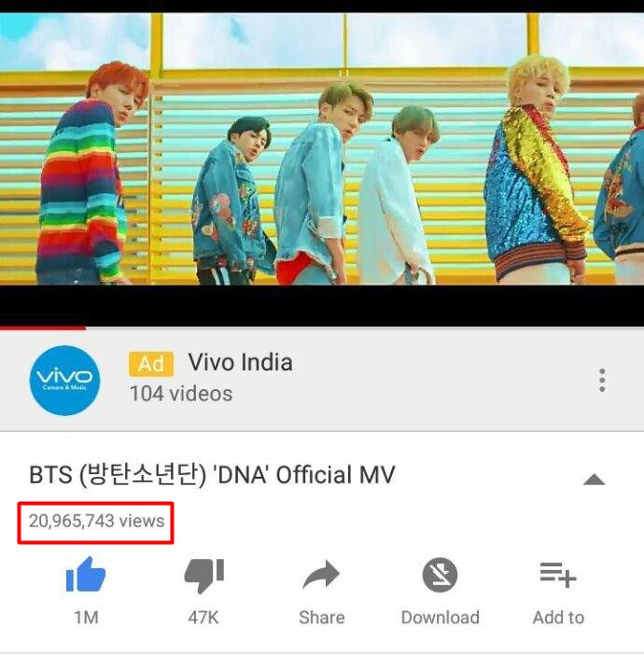Image resolution: width=644 pixels, height=655 pixels.
Task: Tap the thumbs down dislike icon
Action: (x=204, y=576)
